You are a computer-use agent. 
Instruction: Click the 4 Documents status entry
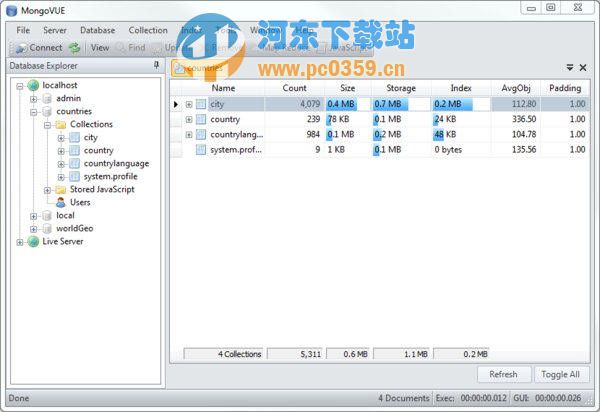(404, 398)
